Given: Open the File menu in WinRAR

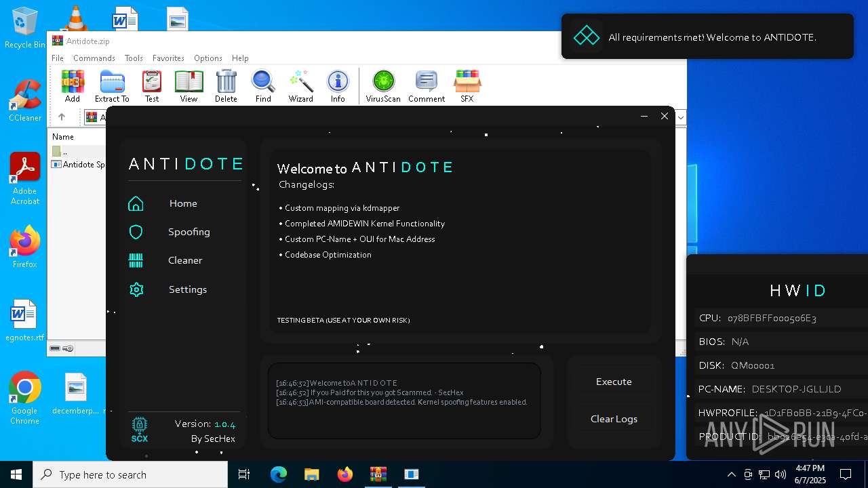Looking at the screenshot, I should pos(58,58).
